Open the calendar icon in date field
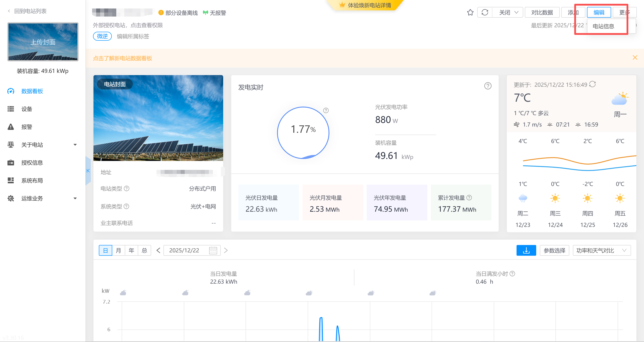 point(213,250)
